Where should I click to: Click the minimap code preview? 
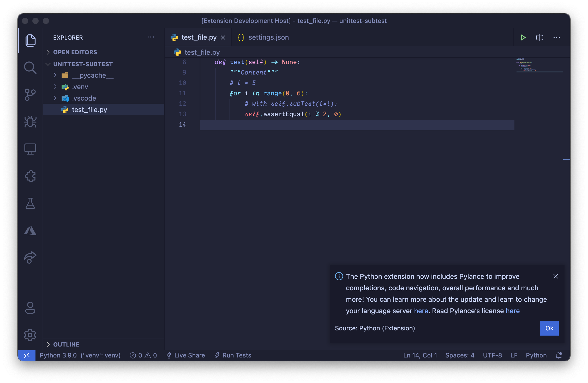click(539, 65)
